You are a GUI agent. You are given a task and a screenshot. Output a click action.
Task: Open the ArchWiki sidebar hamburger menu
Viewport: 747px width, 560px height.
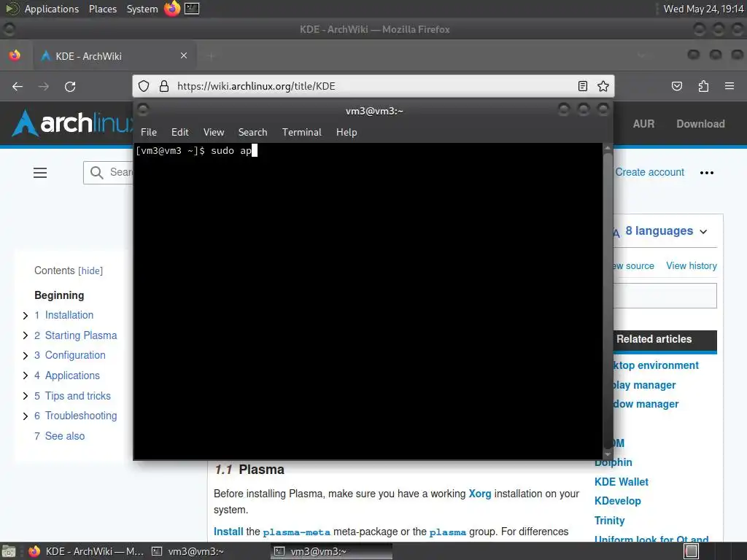(40, 172)
